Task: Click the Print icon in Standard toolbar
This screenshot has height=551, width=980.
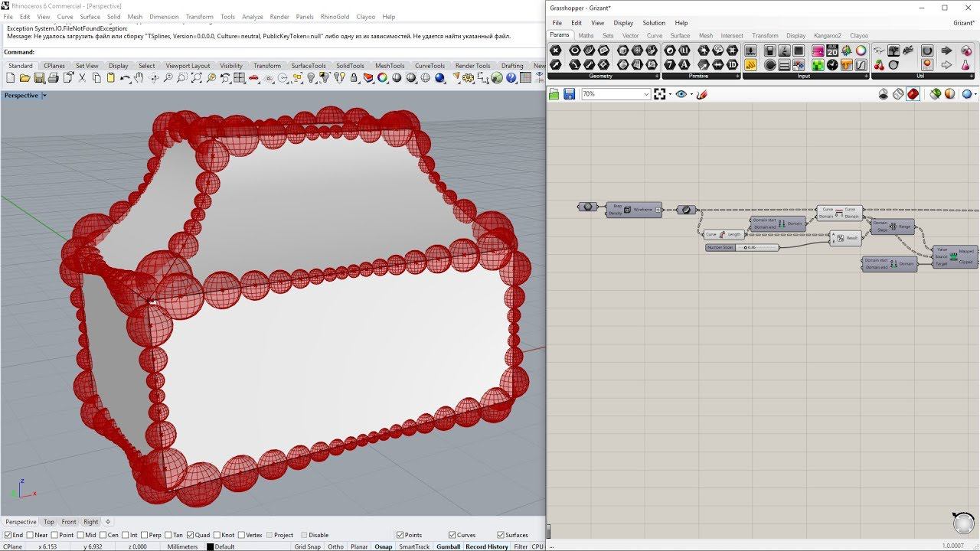Action: pyautogui.click(x=53, y=78)
